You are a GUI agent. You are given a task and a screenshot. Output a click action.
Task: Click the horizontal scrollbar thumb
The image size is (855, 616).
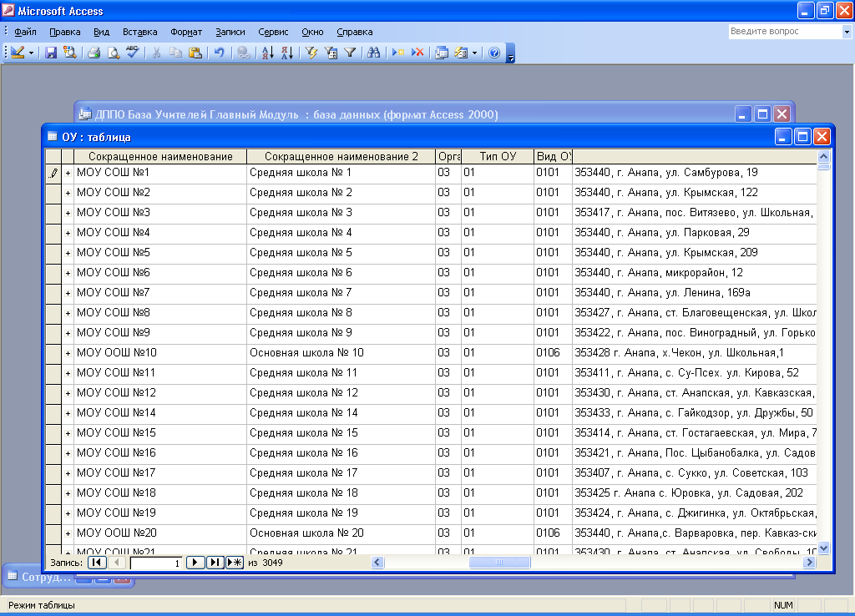[499, 562]
